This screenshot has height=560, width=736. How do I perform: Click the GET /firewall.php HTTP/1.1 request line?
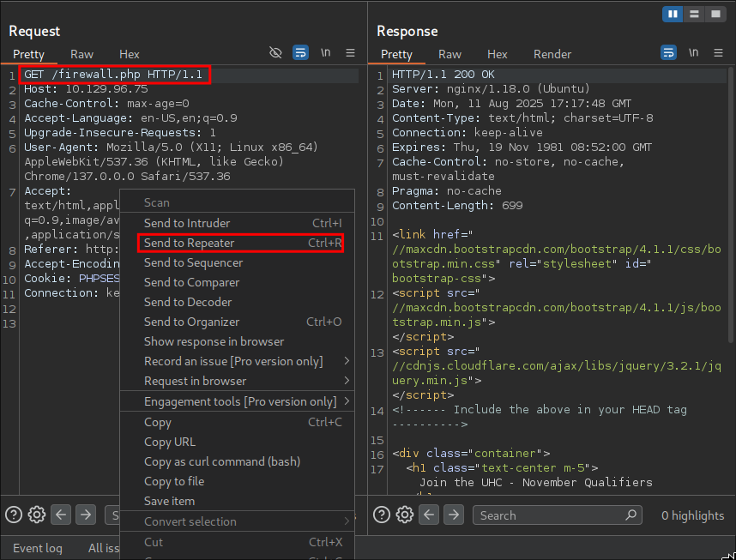113,74
